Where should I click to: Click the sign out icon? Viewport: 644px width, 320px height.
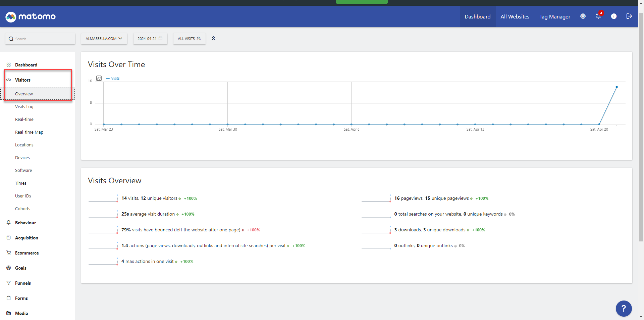click(x=629, y=16)
